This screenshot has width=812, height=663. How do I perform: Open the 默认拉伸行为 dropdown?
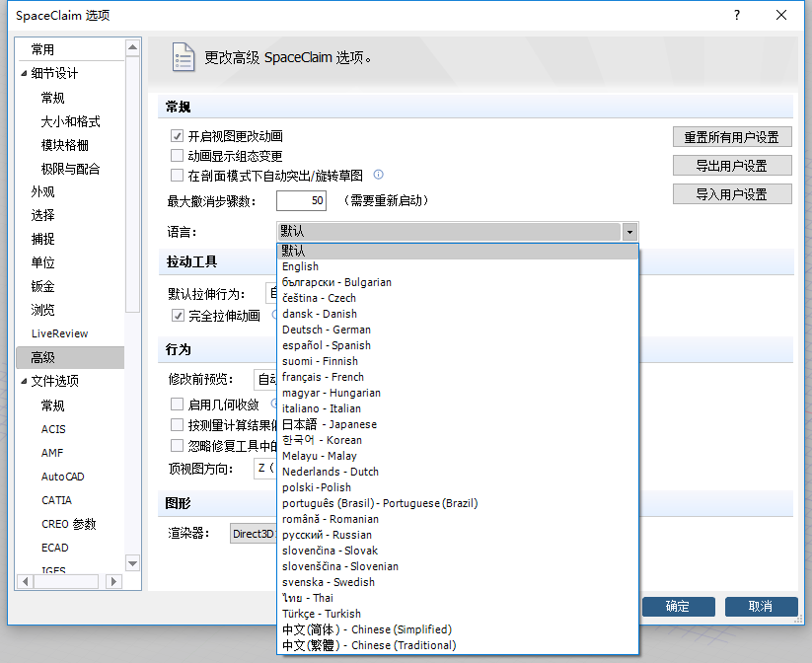[271, 294]
